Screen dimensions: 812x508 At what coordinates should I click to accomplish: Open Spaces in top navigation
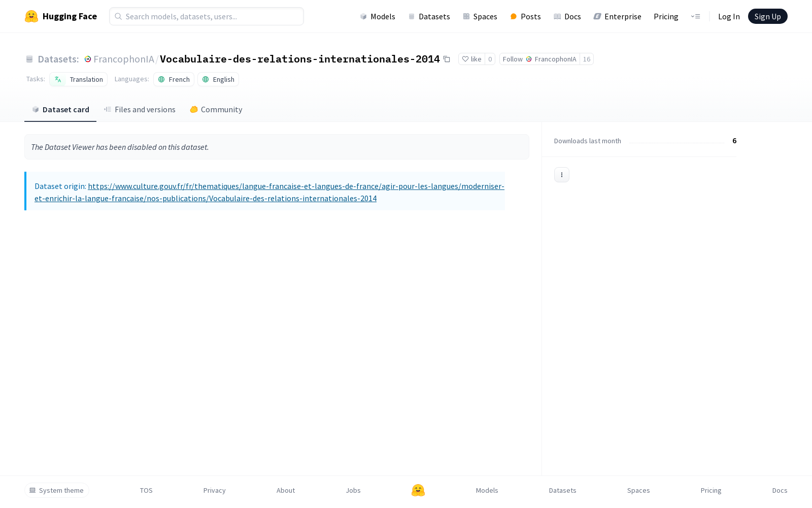[480, 16]
